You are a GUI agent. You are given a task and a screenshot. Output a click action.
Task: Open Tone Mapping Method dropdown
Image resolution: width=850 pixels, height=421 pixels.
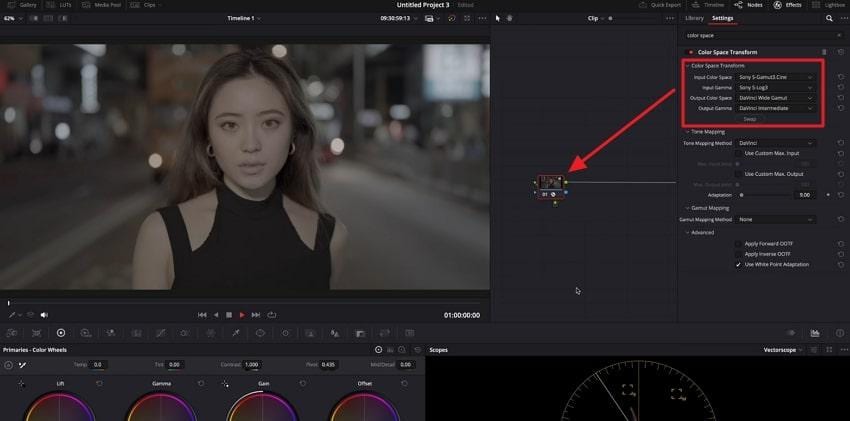(775, 143)
